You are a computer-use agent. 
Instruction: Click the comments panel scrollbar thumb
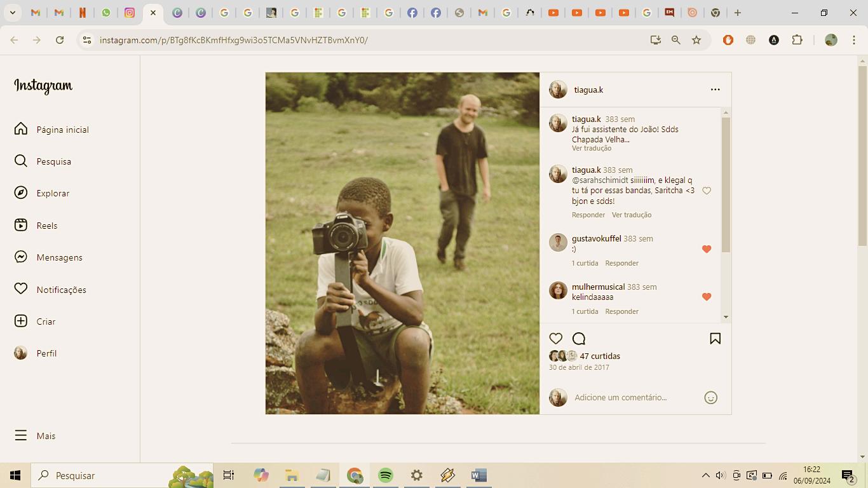[726, 184]
